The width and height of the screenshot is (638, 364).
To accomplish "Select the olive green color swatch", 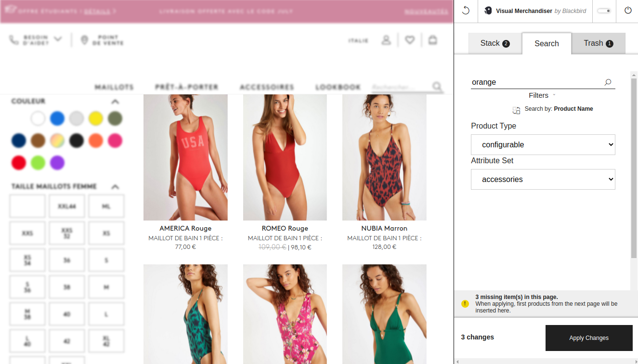I will pyautogui.click(x=115, y=118).
